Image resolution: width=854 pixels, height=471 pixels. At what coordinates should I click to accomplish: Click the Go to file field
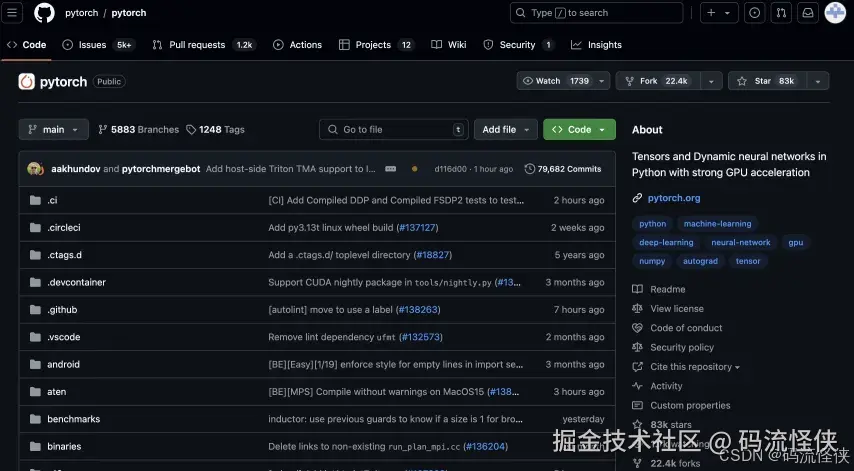tap(394, 130)
